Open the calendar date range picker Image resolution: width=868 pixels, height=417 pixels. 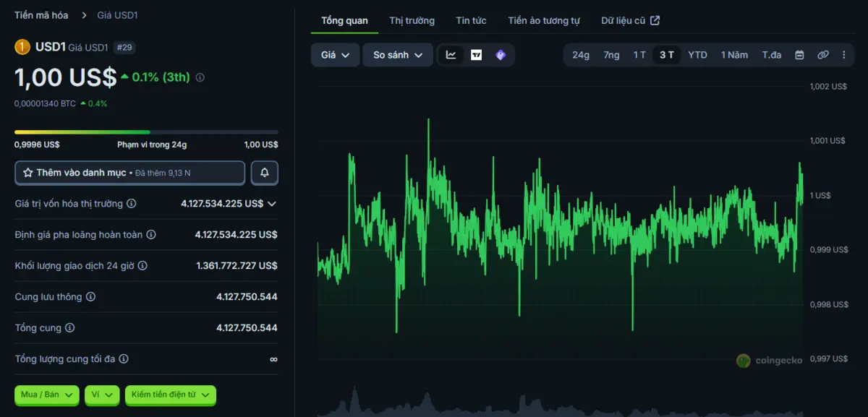799,55
